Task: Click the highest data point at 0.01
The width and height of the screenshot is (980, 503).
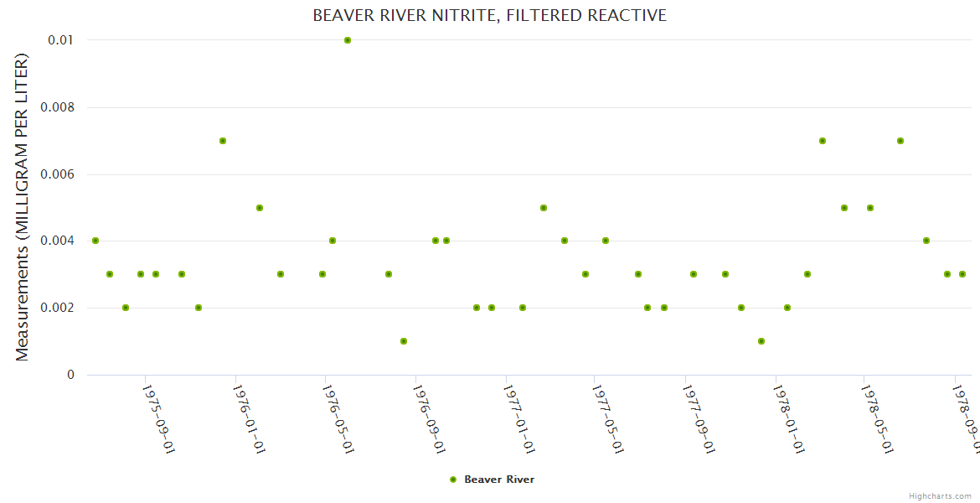Action: [348, 40]
